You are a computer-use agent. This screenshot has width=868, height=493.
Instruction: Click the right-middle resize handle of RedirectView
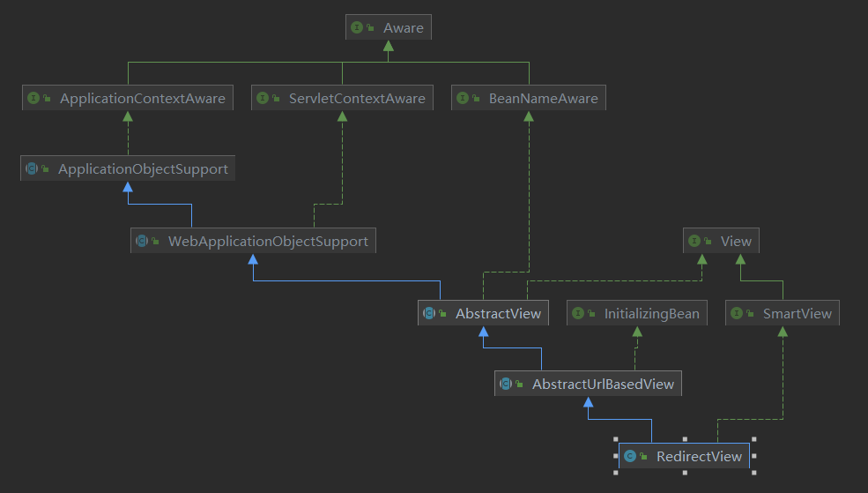click(754, 456)
